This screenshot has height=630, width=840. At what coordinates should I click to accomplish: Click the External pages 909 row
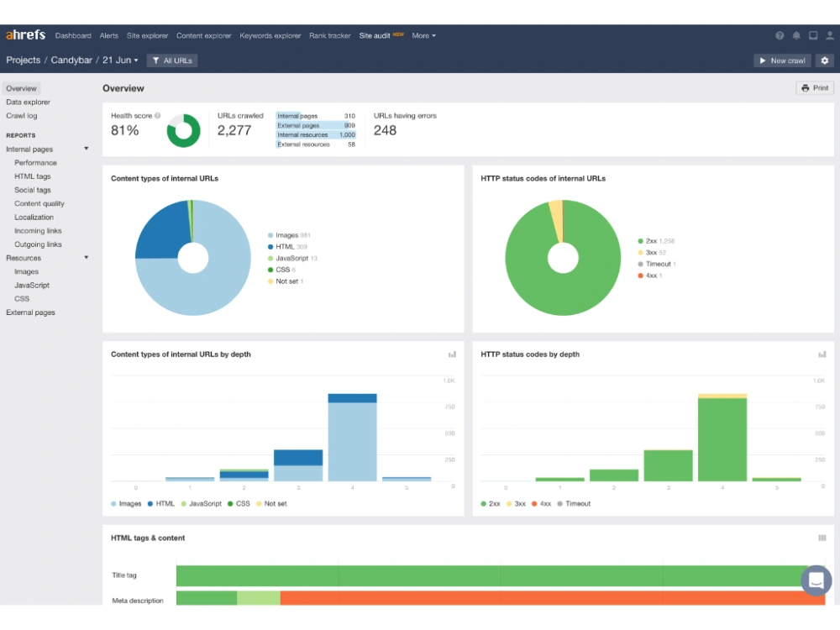316,125
